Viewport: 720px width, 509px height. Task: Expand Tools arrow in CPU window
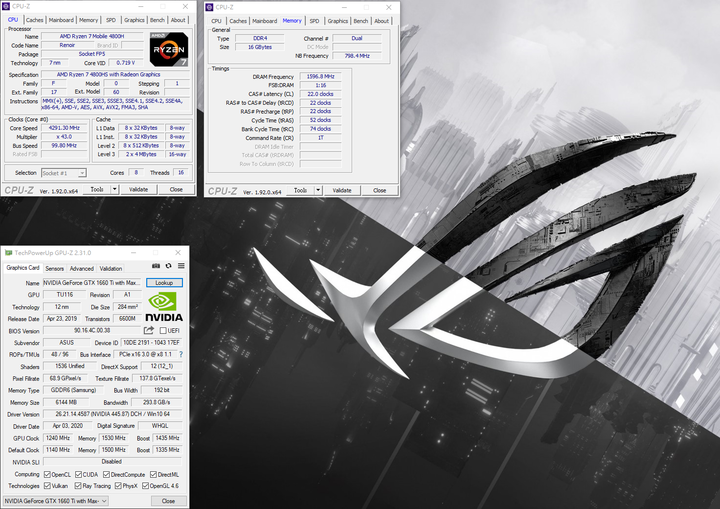(115, 189)
